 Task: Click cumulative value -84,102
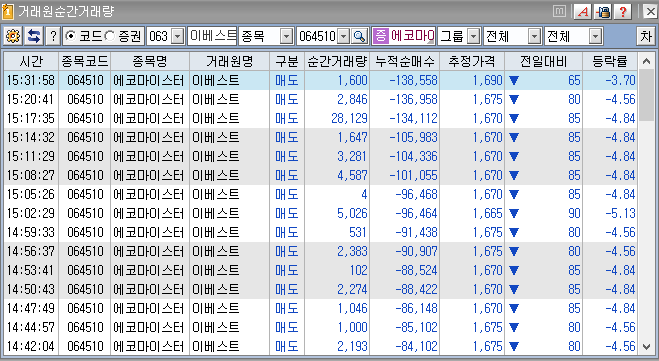pyautogui.click(x=416, y=346)
